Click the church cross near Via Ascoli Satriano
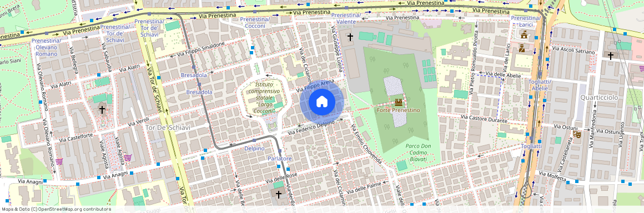The width and height of the screenshot is (644, 213). [611, 56]
